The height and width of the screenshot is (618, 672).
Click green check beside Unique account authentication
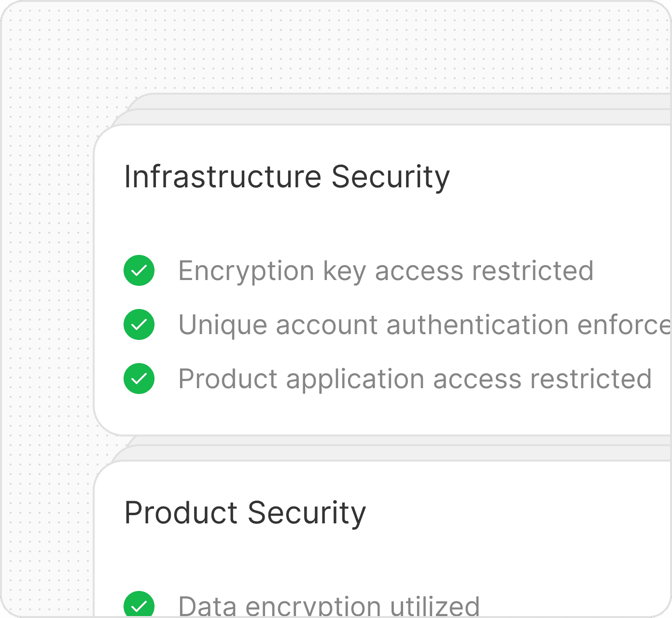point(139,324)
